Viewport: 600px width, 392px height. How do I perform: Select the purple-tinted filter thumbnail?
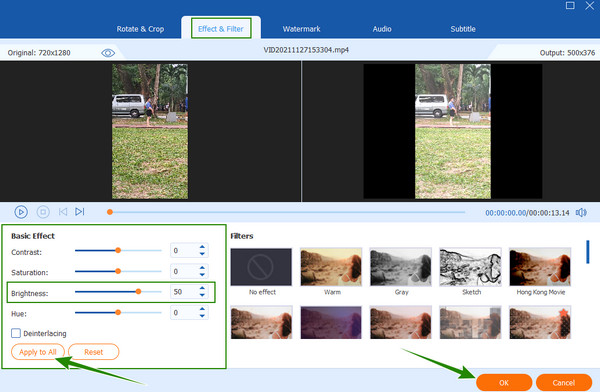[331, 322]
